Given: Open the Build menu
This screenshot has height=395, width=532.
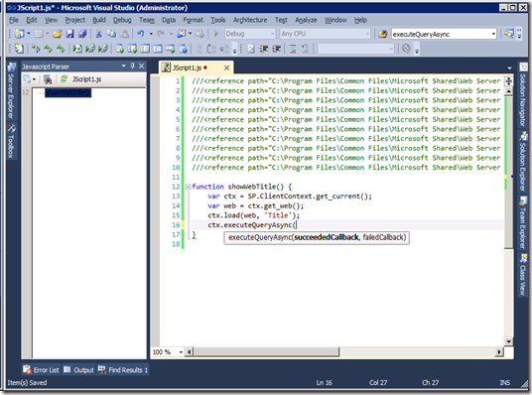Looking at the screenshot, I should coord(99,20).
